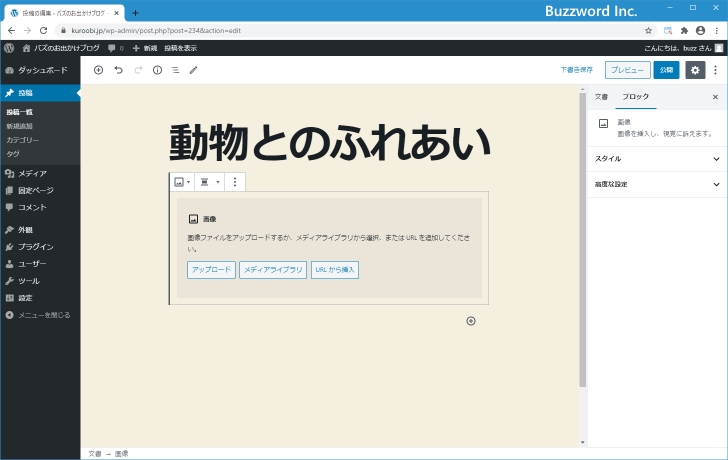Image resolution: width=728 pixels, height=460 pixels.
Task: Click the comments bubble in admin bar
Action: tap(116, 48)
